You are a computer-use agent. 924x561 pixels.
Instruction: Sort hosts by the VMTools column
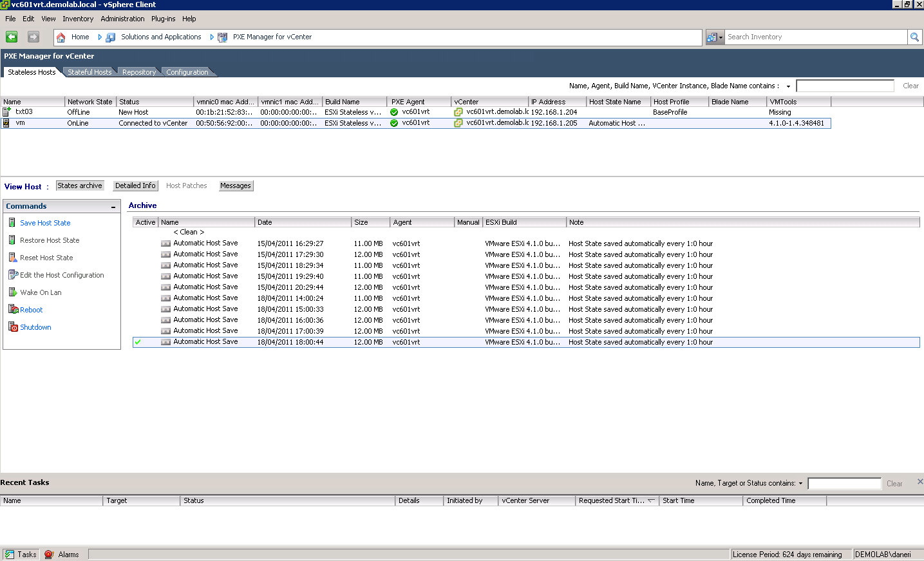pyautogui.click(x=799, y=102)
